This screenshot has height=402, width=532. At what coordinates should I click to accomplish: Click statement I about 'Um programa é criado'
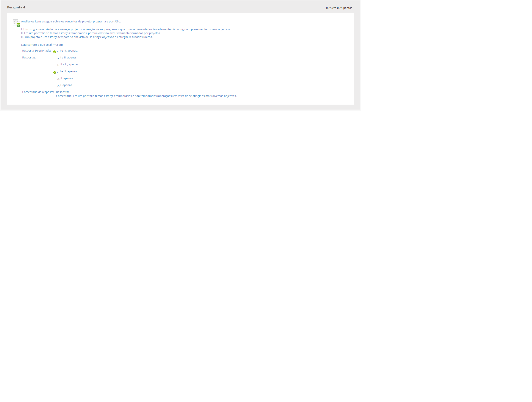(x=126, y=29)
